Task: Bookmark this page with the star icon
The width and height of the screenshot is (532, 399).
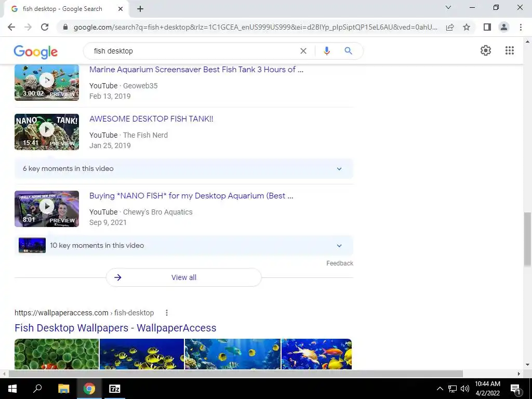Action: [467, 27]
